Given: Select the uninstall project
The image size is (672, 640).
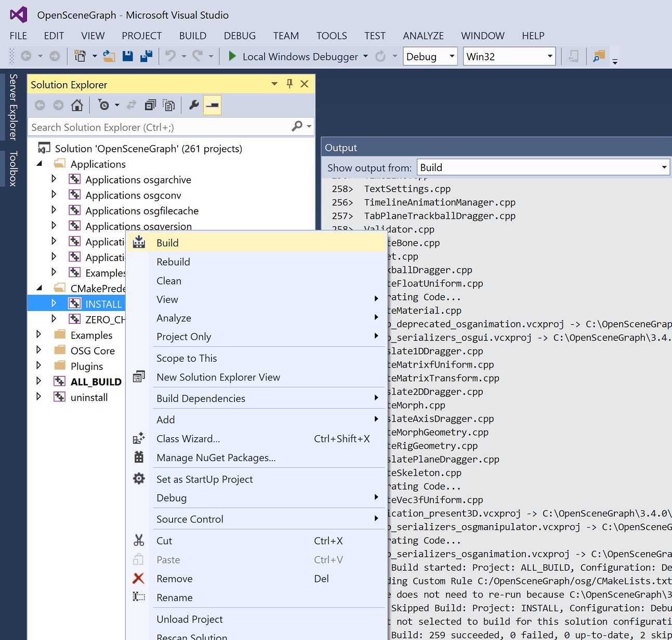Looking at the screenshot, I should point(89,397).
